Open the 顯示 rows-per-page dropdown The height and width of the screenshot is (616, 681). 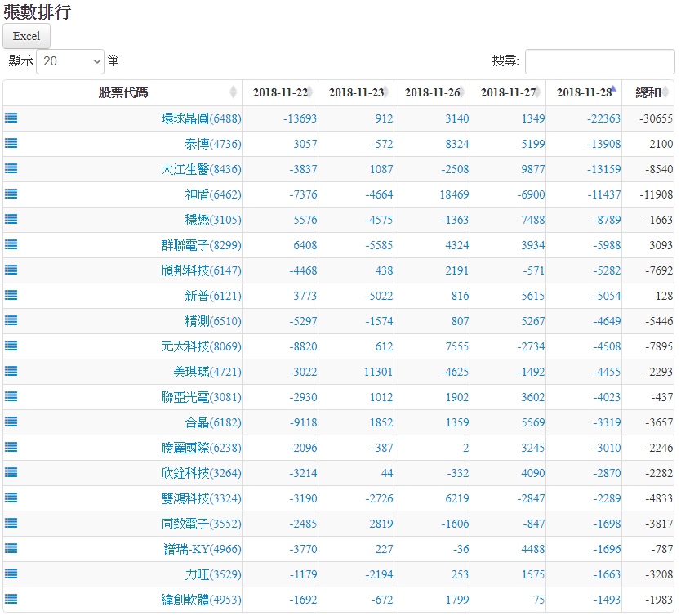click(x=70, y=61)
